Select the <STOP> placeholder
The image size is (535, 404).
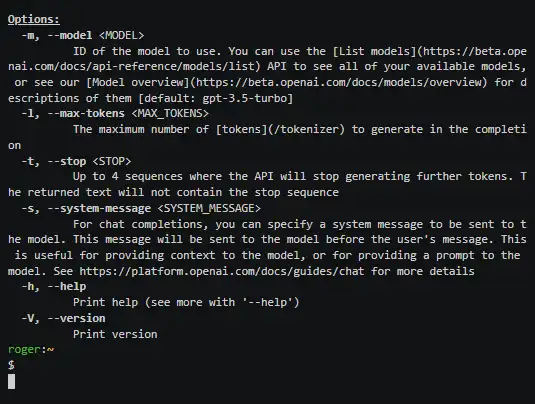pyautogui.click(x=112, y=161)
